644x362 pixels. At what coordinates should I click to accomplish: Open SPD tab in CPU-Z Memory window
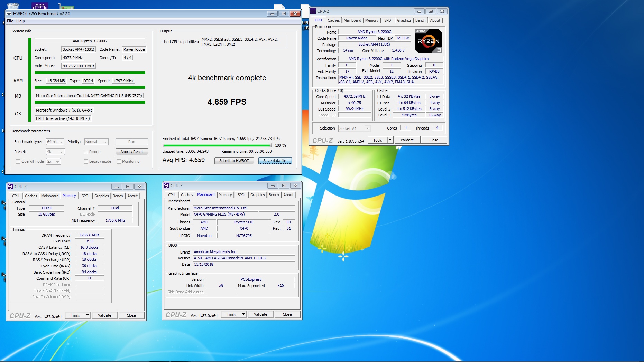pyautogui.click(x=85, y=196)
